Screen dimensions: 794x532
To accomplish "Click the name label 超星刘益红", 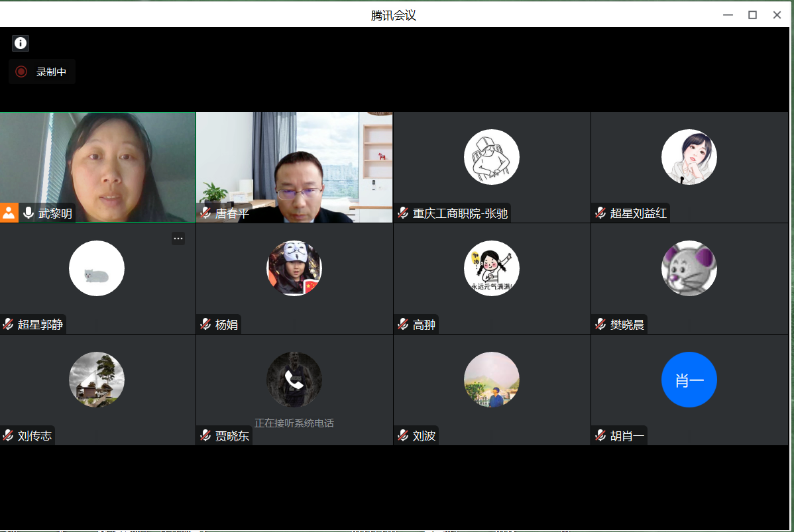I will (638, 213).
